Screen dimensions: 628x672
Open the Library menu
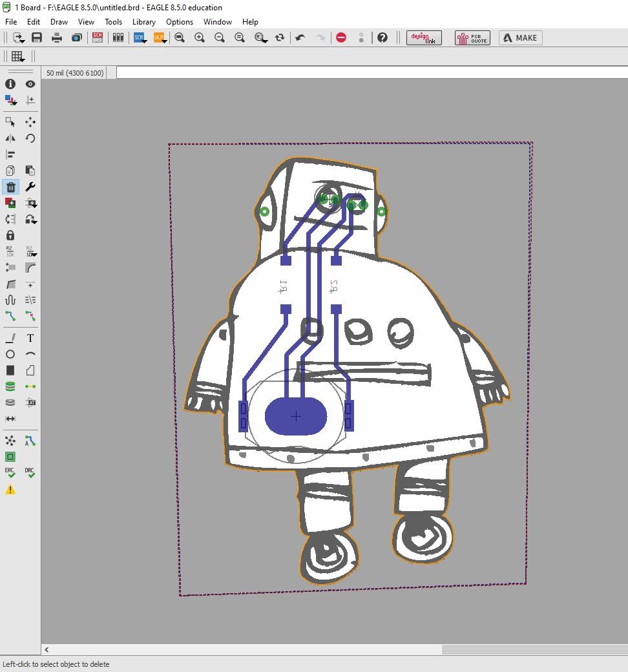click(143, 22)
